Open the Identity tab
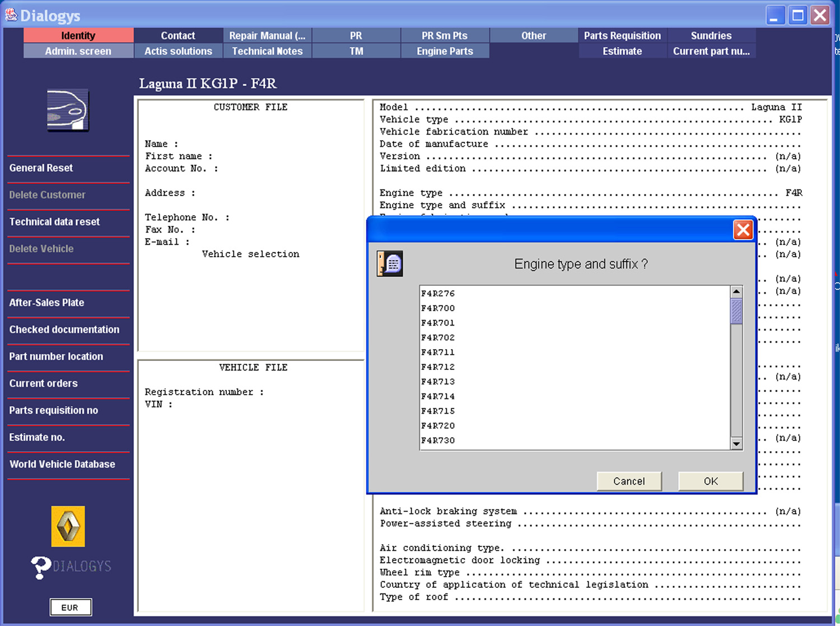840x626 pixels. pos(78,35)
